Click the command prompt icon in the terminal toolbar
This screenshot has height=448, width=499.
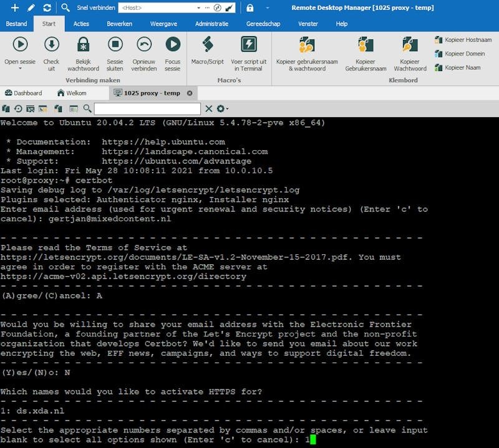pyautogui.click(x=42, y=109)
